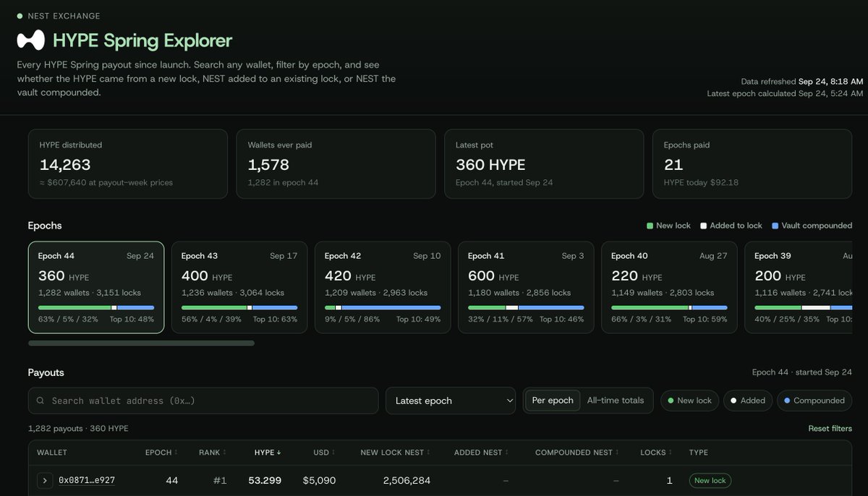Click the white Added to lock legend swatch
This screenshot has width=868, height=496.
[x=703, y=226]
